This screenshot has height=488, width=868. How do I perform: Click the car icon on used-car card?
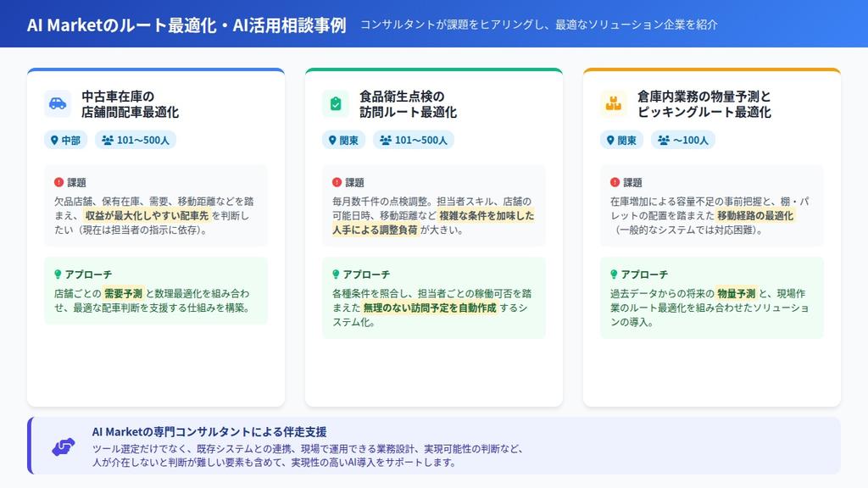[58, 103]
